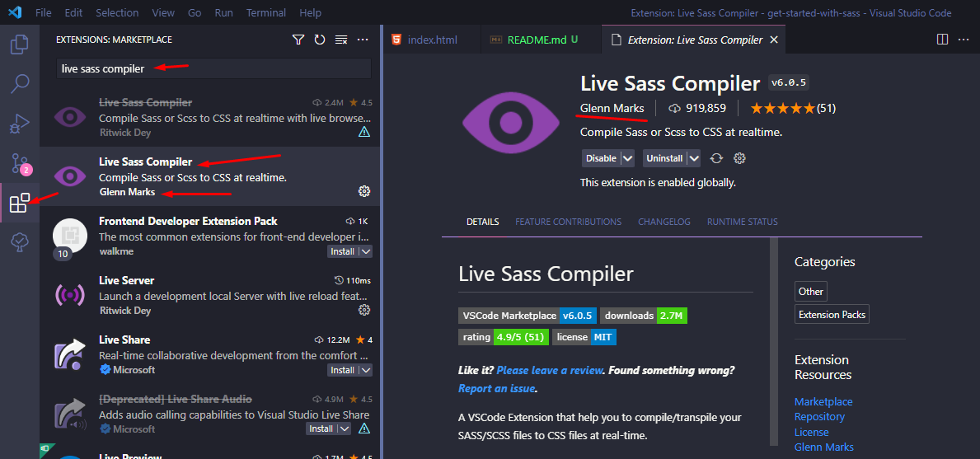Open the Extensions view in activity bar

20,203
